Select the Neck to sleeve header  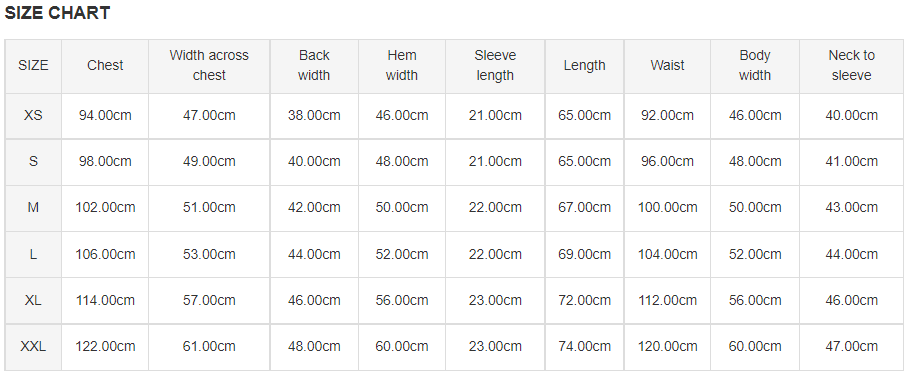pos(851,65)
